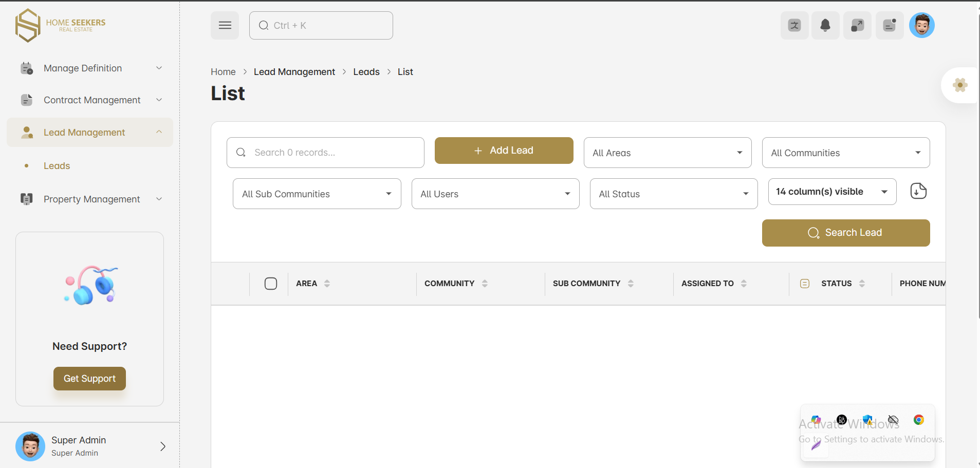The height and width of the screenshot is (468, 980).
Task: Click the export download file icon
Action: 918,191
